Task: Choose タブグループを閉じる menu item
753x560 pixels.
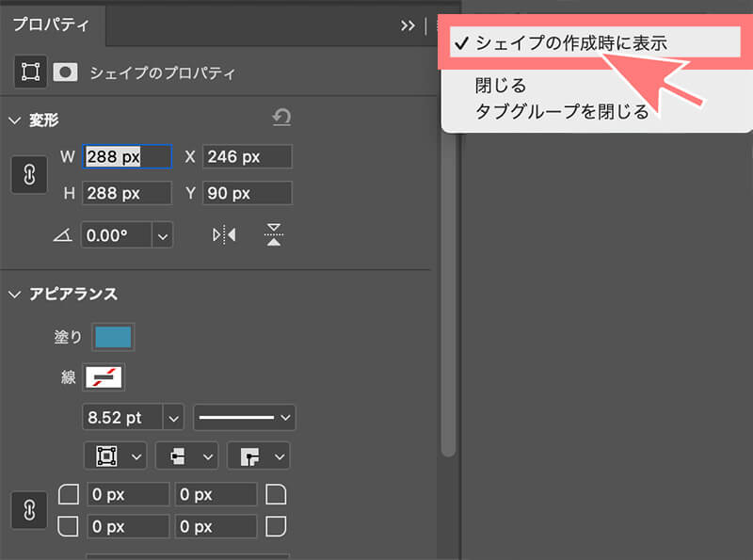Action: point(561,112)
